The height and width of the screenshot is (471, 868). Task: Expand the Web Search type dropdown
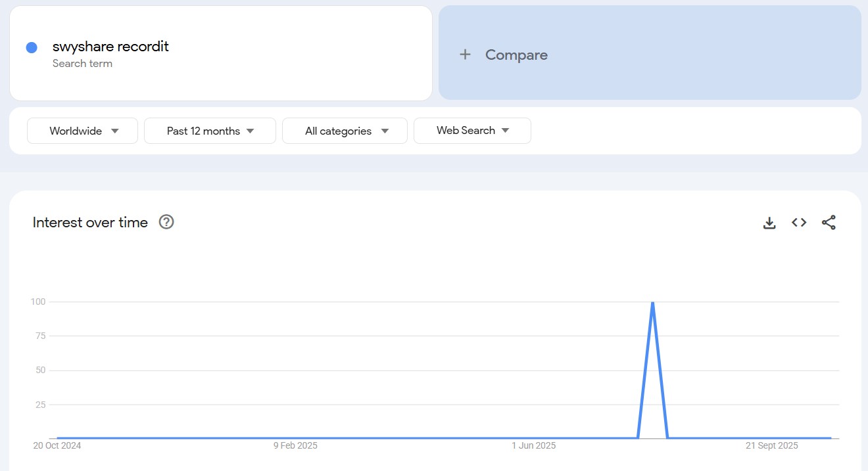[x=472, y=131]
